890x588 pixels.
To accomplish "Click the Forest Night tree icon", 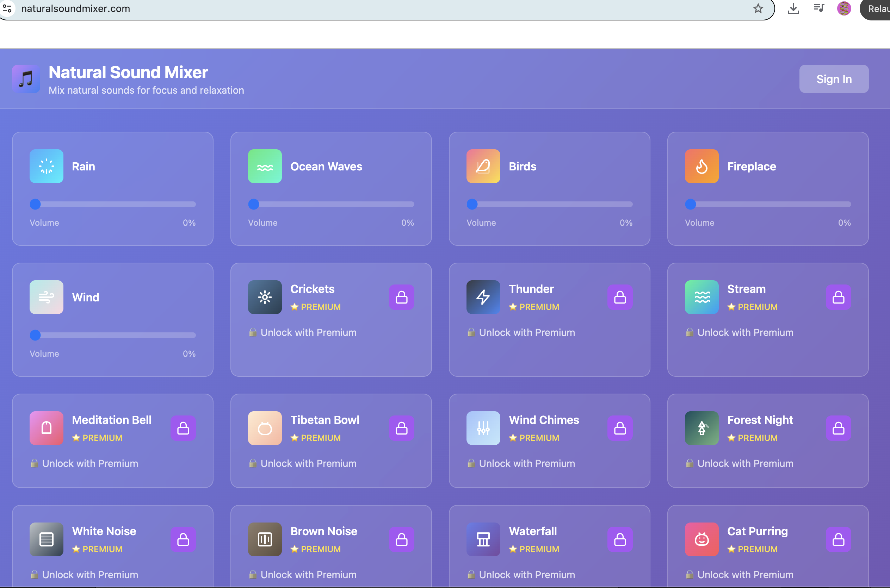I will [x=701, y=428].
